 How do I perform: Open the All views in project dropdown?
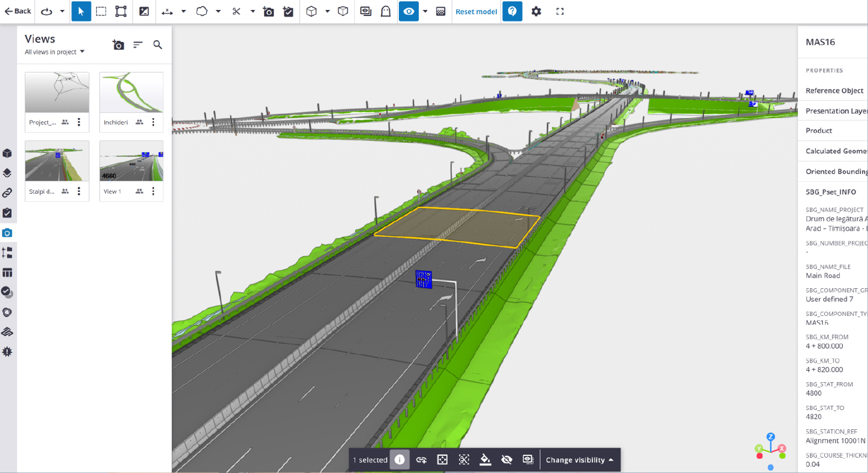[55, 52]
